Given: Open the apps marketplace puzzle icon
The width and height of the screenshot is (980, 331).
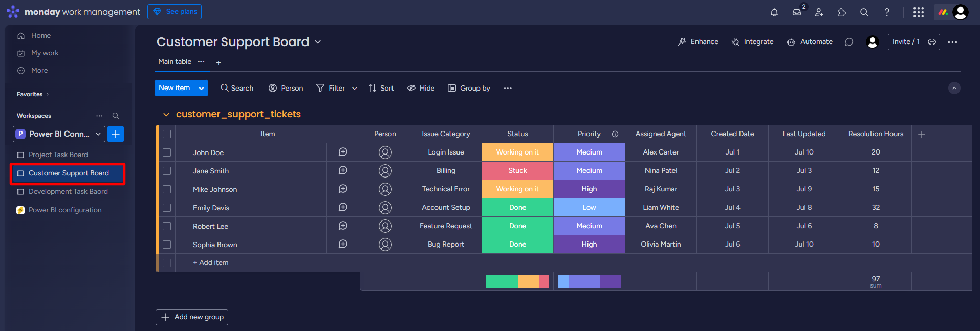Looking at the screenshot, I should click(842, 12).
